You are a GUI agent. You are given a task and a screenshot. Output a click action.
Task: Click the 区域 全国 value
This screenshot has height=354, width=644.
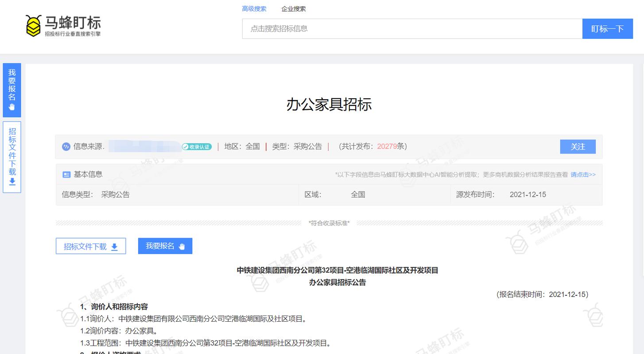pos(358,195)
